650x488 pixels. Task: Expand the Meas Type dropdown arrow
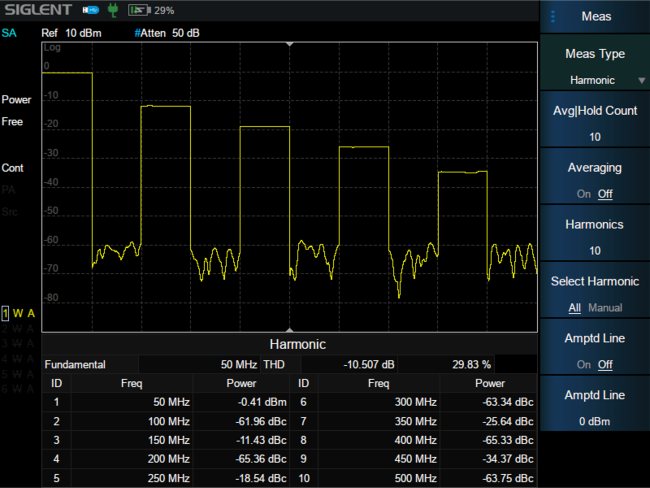(x=640, y=80)
